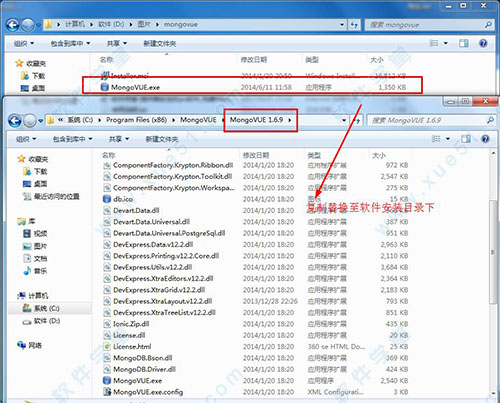Screen dimensions: 500x403
Task: Open help in the back mongovue window
Action: 483,43
